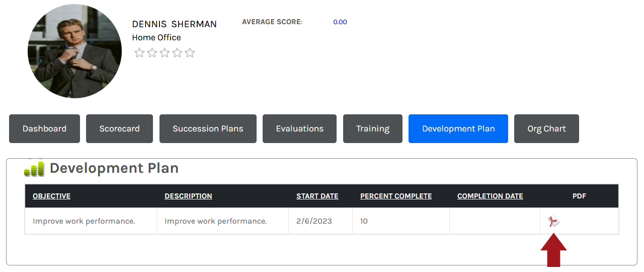This screenshot has height=272, width=644.
Task: Select the fifth rating star
Action: pyautogui.click(x=190, y=53)
